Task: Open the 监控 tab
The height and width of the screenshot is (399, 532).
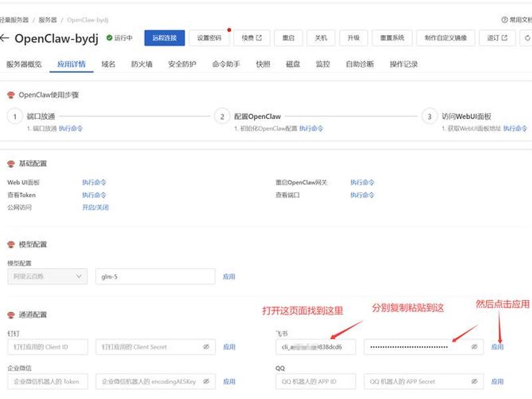Action: [323, 64]
